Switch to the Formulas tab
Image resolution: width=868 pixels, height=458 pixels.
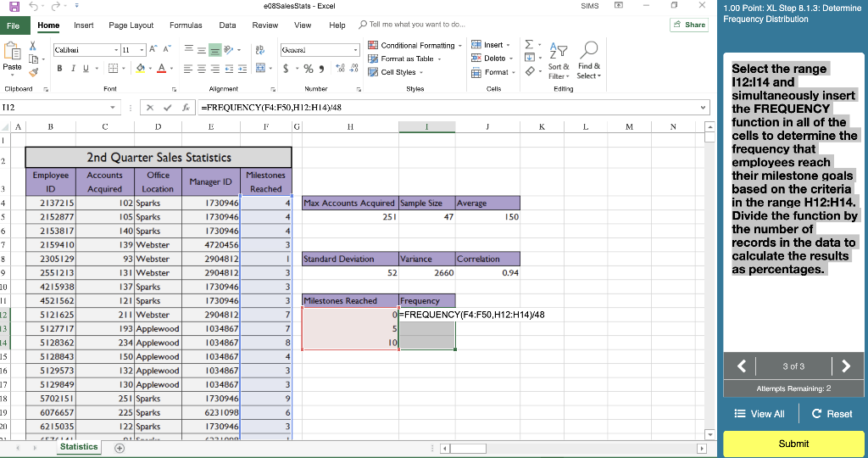click(x=186, y=25)
